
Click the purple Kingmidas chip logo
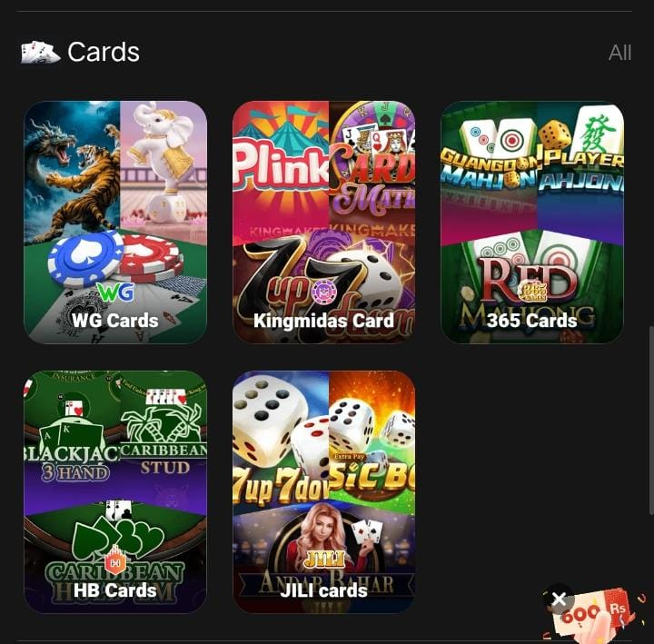(x=322, y=292)
